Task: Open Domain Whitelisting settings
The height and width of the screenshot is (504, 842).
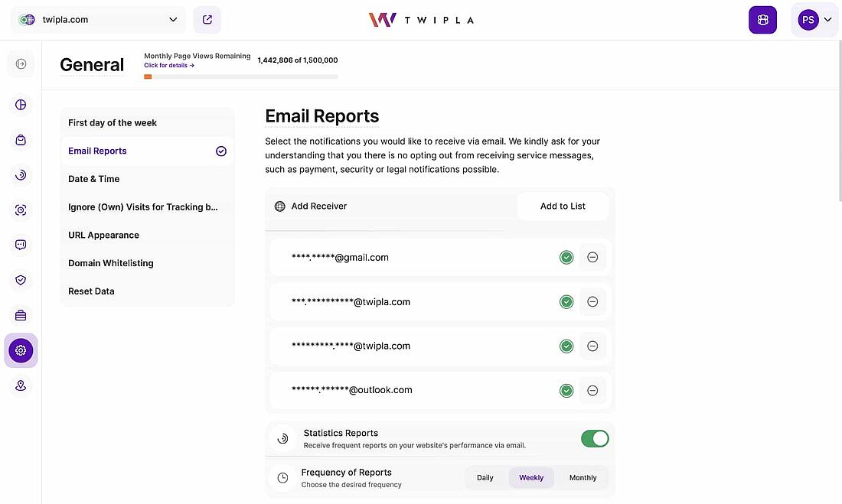Action: tap(147, 263)
